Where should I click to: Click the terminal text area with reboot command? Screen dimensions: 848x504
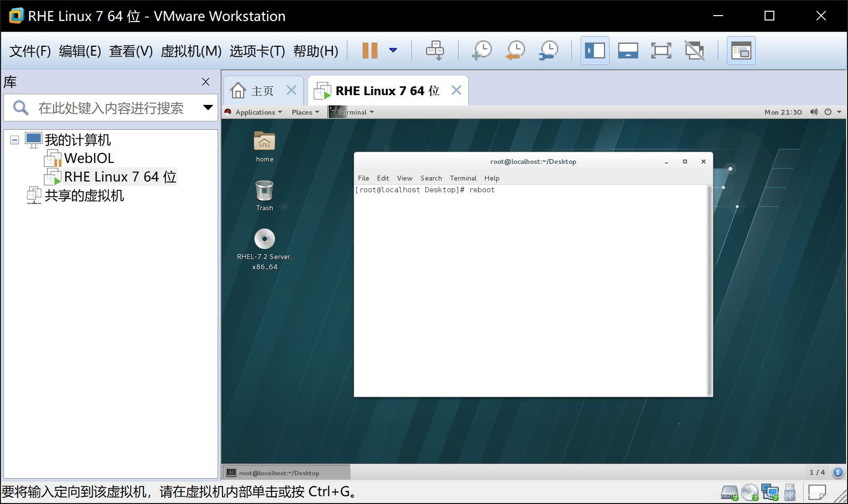(530, 290)
